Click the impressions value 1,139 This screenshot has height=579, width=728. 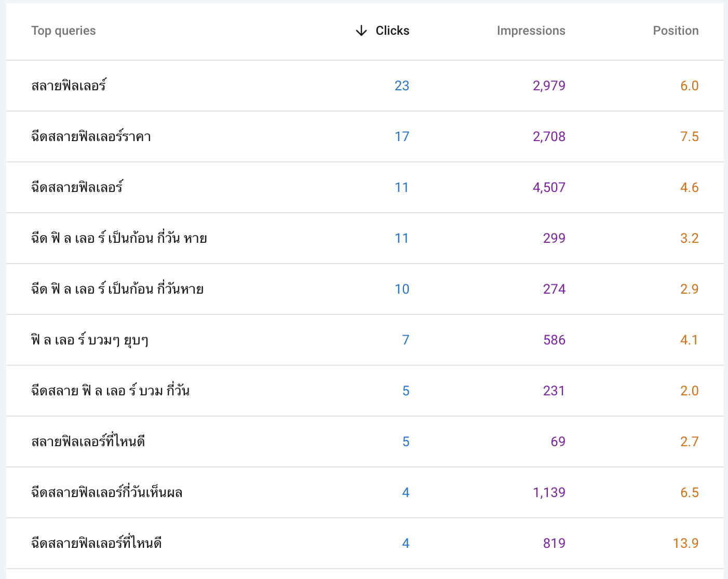(x=549, y=492)
